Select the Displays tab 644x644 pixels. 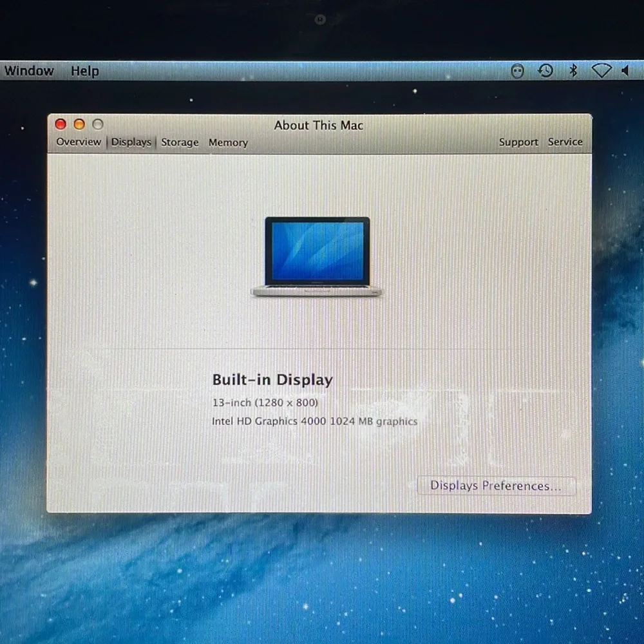[x=131, y=142]
